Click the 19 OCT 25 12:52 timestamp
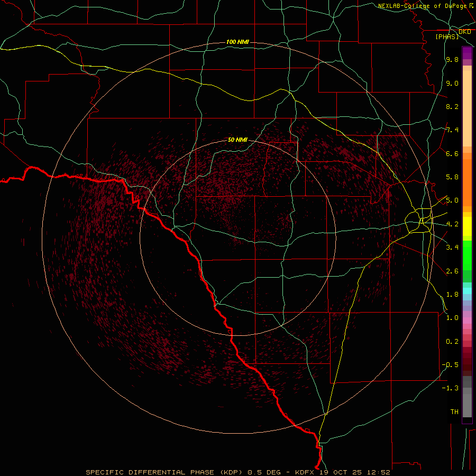Screen dimensions: 476x476 coord(354,472)
